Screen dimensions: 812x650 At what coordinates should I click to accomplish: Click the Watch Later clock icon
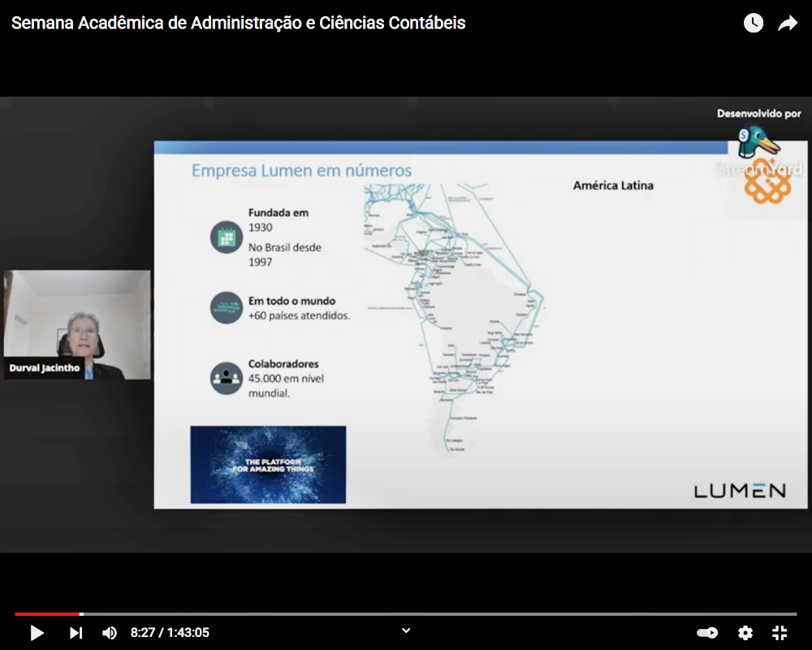tap(754, 23)
